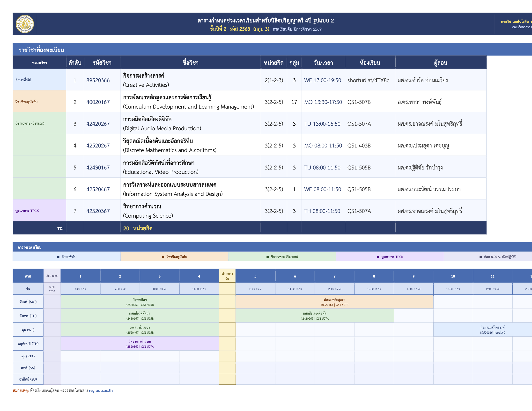Viewport: 532px width, 411px height.
Task: Open the shorturl.at/4TX8c classroom link
Action: (368, 80)
